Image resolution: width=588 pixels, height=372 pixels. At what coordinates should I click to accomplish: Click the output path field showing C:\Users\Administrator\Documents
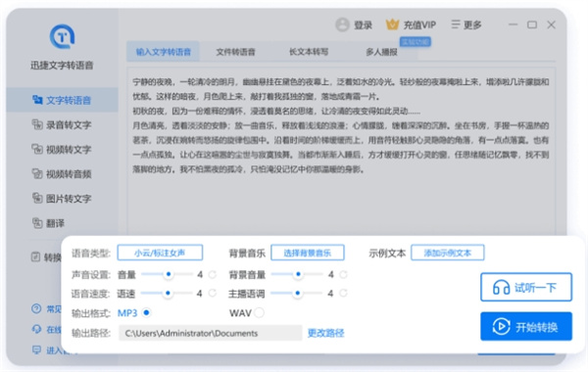pyautogui.click(x=211, y=333)
